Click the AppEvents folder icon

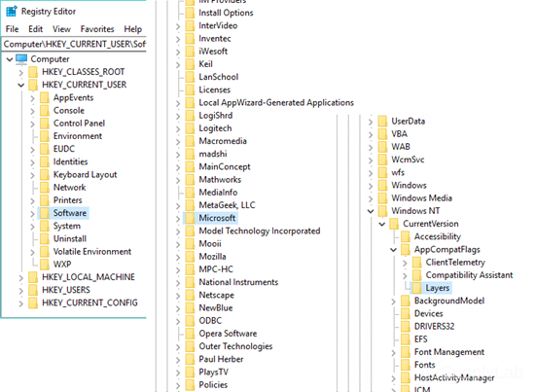click(x=45, y=97)
